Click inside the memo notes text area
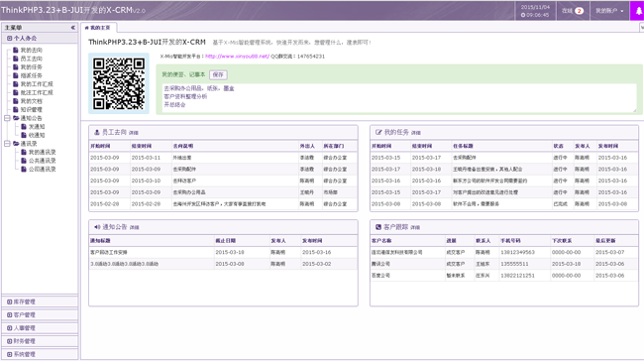 (399, 98)
